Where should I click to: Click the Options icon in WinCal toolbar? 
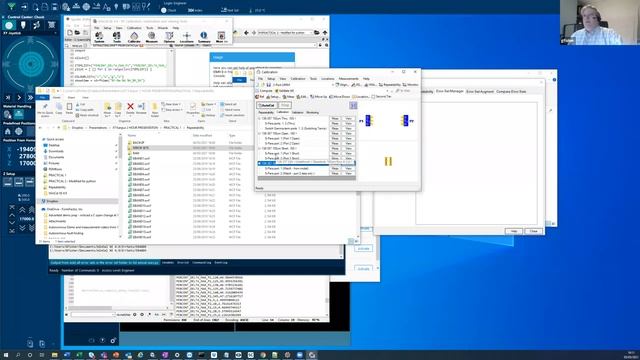tap(169, 37)
